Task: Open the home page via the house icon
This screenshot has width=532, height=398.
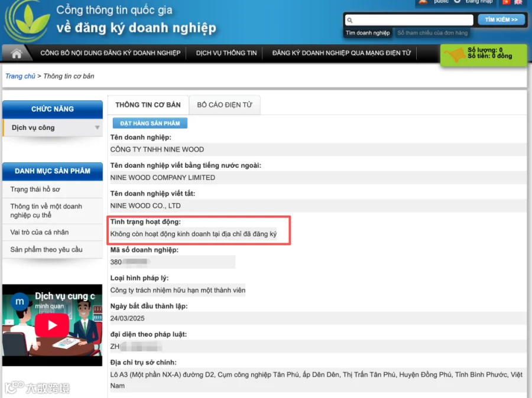Action: click(17, 53)
